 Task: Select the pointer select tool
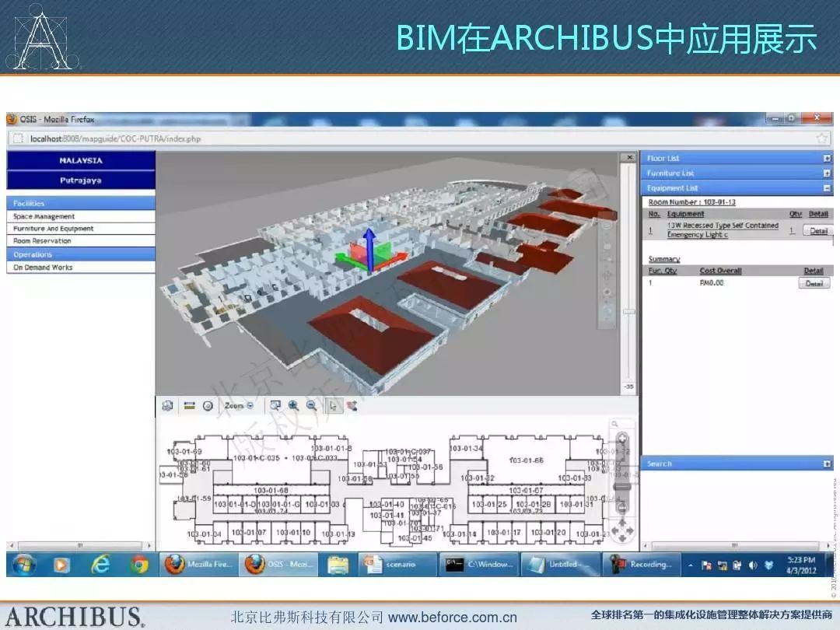333,405
